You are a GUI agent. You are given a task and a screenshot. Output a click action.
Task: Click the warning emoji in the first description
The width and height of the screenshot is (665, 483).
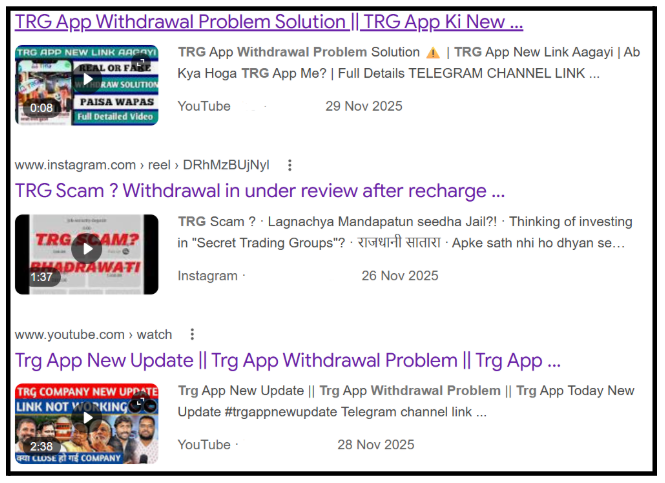point(433,53)
